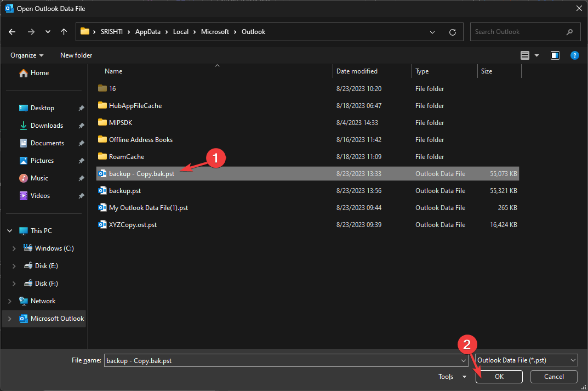
Task: Open the Tools dropdown menu
Action: pos(452,377)
